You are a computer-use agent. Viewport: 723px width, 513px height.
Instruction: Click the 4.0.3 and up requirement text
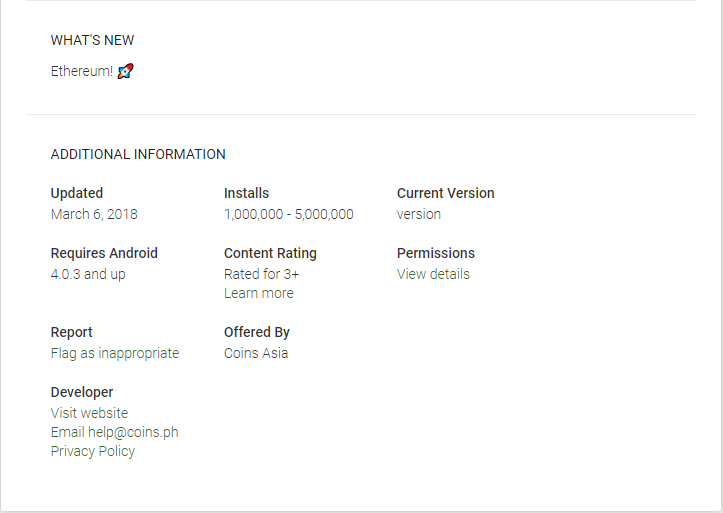[x=88, y=274]
